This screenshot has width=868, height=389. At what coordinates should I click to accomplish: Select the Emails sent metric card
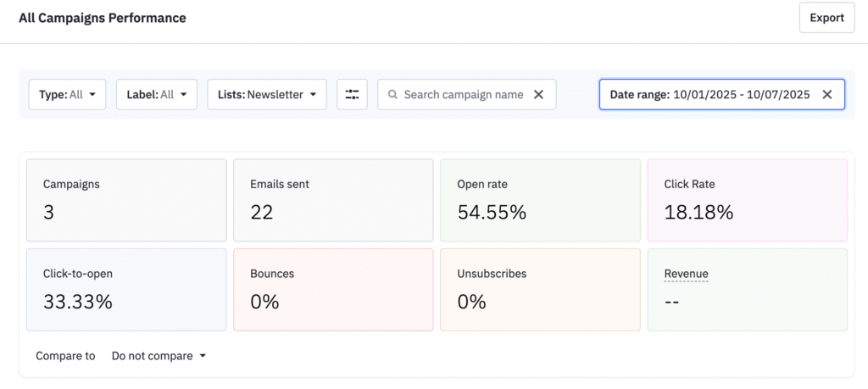[x=333, y=200]
